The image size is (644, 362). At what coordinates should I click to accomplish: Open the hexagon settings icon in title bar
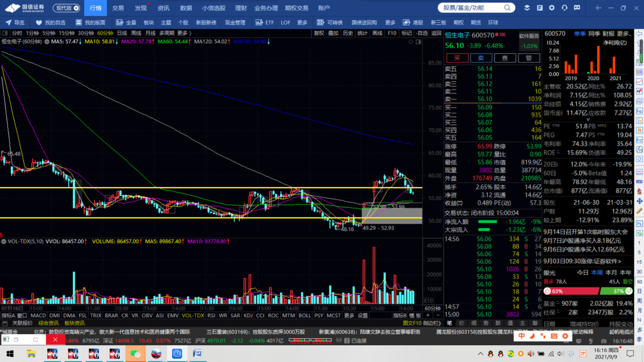click(552, 8)
